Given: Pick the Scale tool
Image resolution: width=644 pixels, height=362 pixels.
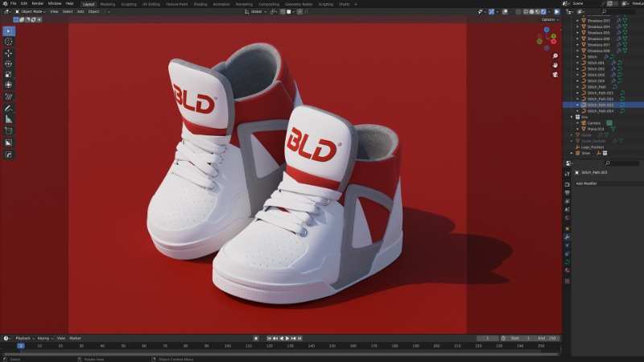Looking at the screenshot, I should pyautogui.click(x=9, y=74).
